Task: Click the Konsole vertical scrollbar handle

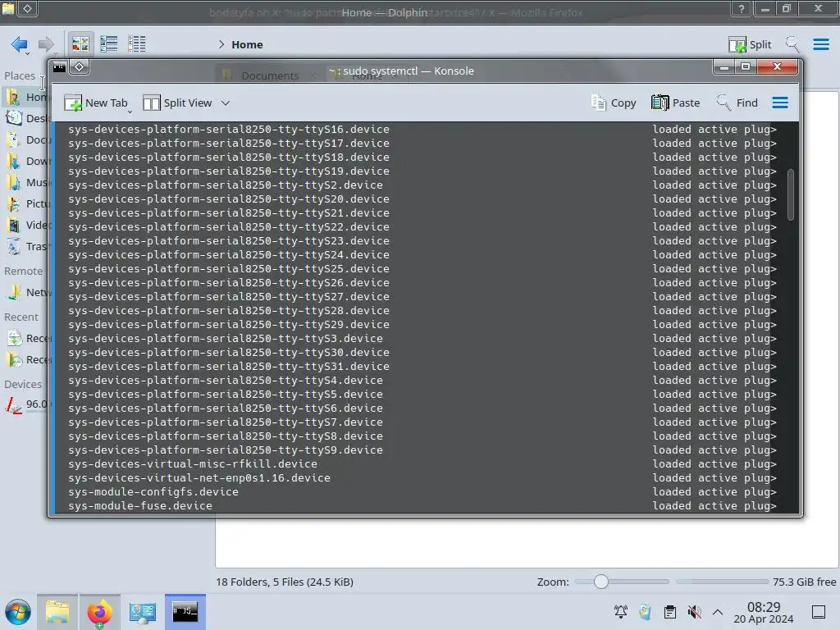Action: coord(791,194)
